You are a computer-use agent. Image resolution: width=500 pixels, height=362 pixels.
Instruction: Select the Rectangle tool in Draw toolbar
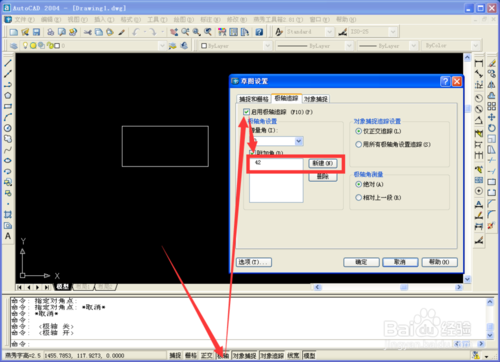(8, 106)
